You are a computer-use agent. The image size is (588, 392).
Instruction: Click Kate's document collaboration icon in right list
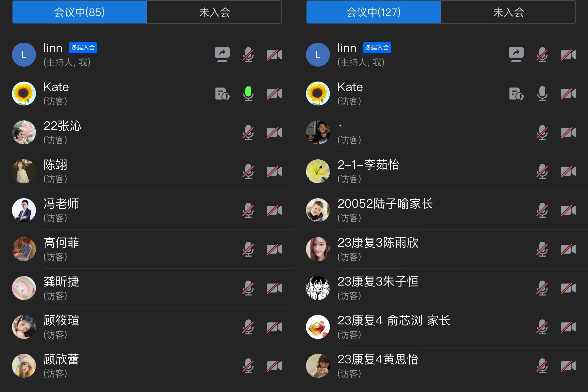coord(516,94)
